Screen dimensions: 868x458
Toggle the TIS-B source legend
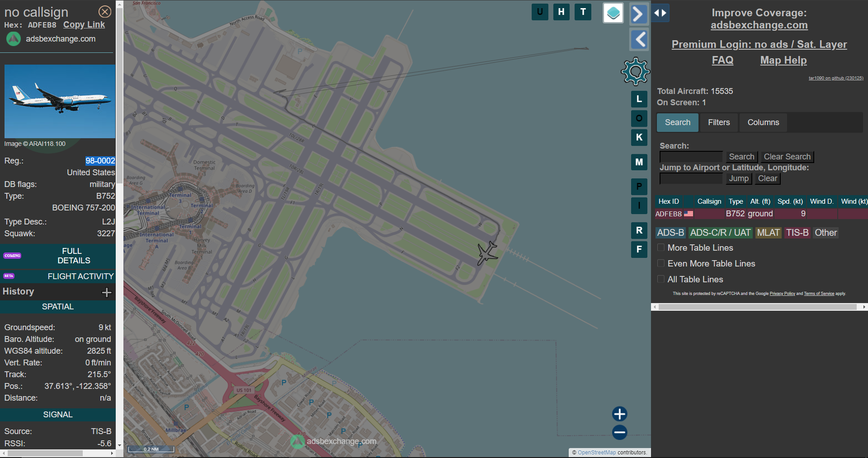[797, 233]
